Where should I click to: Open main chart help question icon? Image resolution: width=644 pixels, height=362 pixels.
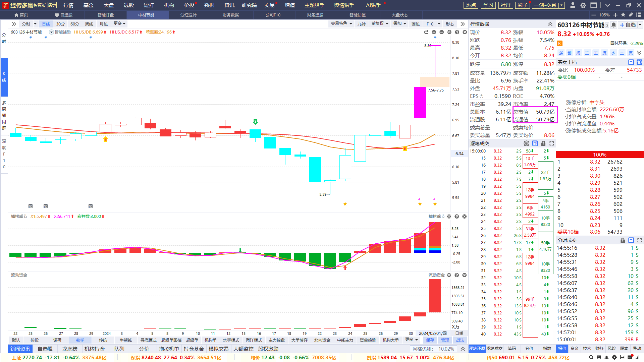point(457,32)
